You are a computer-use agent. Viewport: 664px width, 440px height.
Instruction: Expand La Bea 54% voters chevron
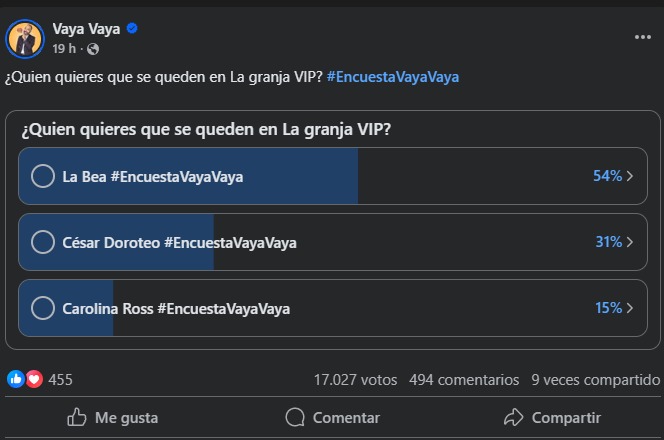click(x=630, y=176)
